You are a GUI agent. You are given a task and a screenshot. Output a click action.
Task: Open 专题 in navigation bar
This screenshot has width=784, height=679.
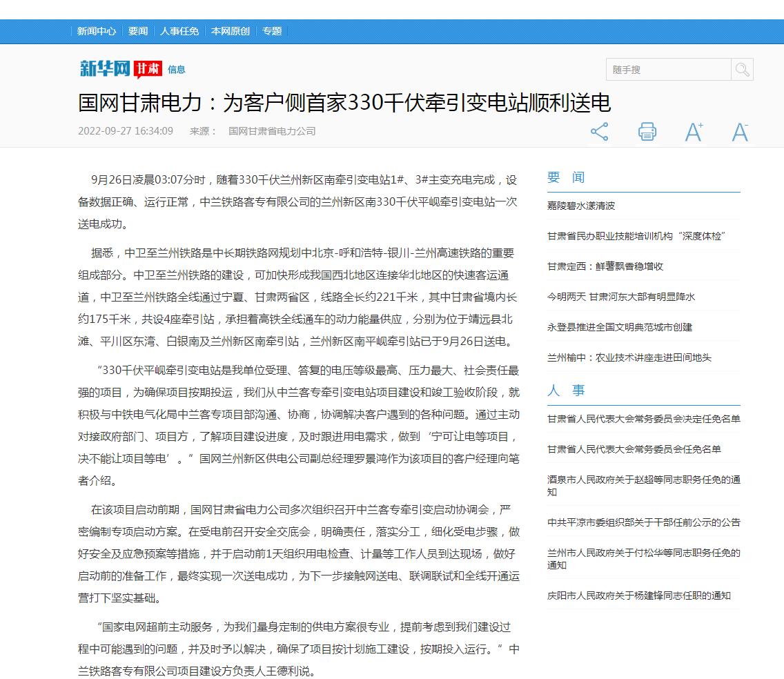pyautogui.click(x=272, y=31)
